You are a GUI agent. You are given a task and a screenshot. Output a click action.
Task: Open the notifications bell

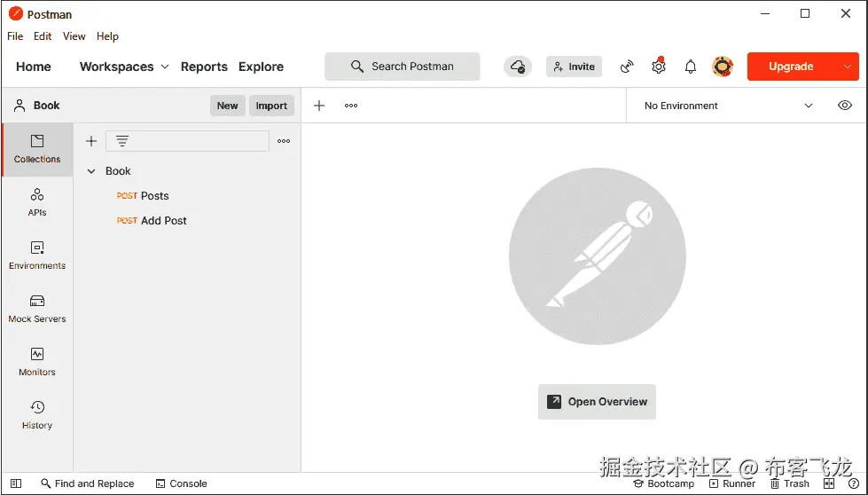pyautogui.click(x=691, y=67)
